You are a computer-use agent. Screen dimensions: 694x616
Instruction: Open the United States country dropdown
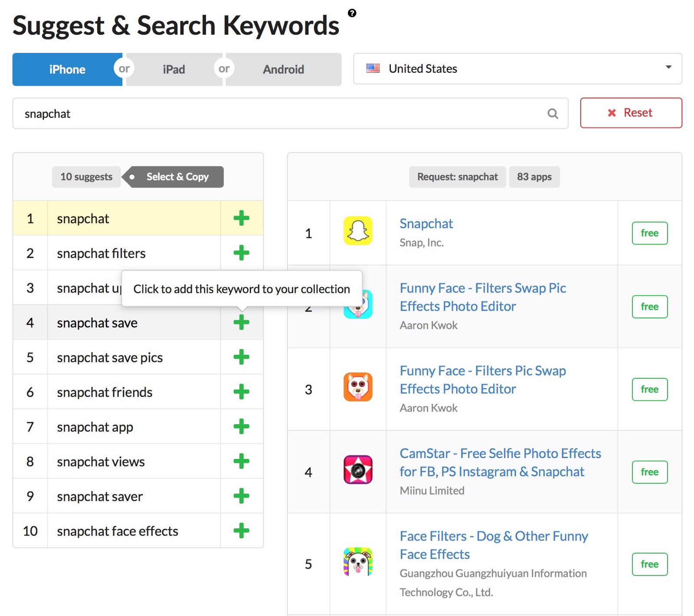[x=517, y=69]
